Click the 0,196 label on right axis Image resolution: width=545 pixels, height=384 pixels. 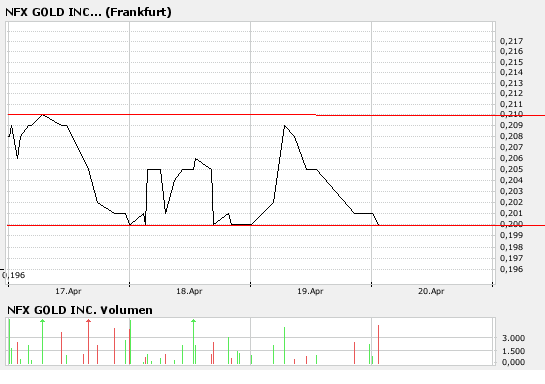click(x=511, y=269)
